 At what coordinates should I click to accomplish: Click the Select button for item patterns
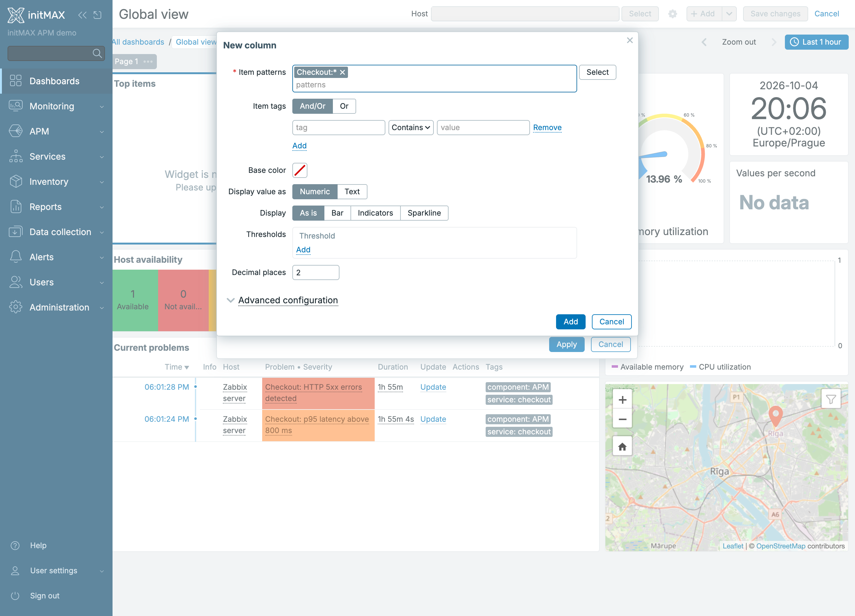[598, 72]
